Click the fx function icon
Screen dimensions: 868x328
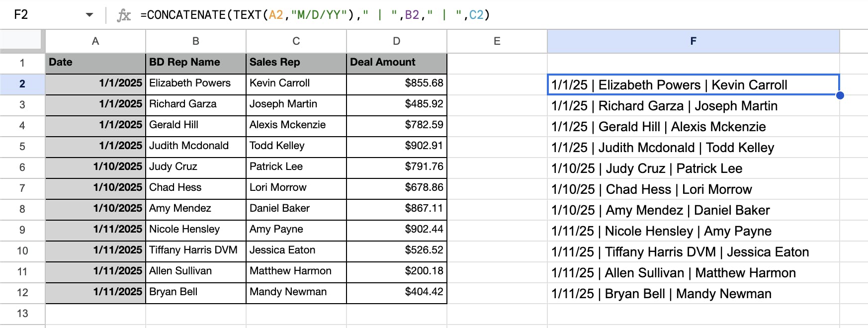[123, 15]
